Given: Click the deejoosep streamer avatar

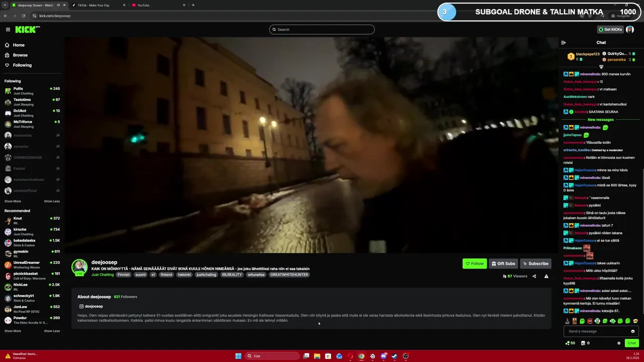Looking at the screenshot, I should pyautogui.click(x=79, y=267).
